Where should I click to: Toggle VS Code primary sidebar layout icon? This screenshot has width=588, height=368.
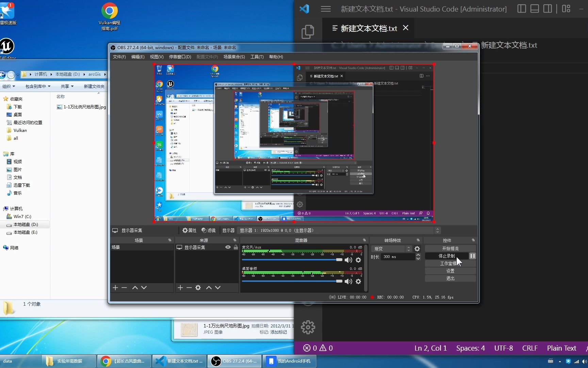pos(522,9)
